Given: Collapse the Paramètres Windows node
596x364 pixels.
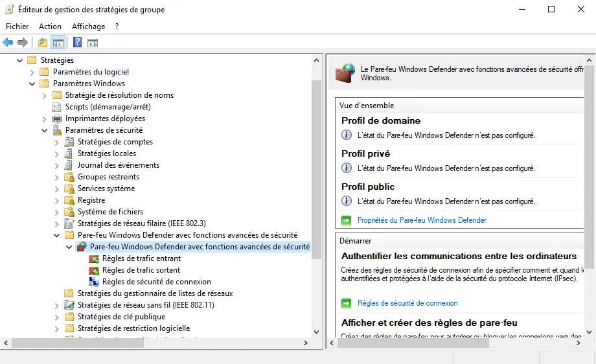Looking at the screenshot, I should [x=32, y=84].
